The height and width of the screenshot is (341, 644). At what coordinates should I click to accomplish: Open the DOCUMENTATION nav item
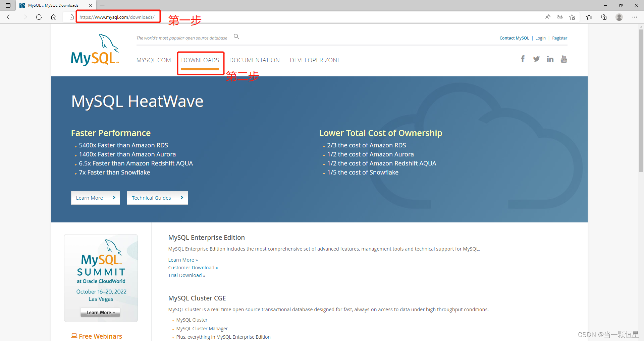coord(255,60)
